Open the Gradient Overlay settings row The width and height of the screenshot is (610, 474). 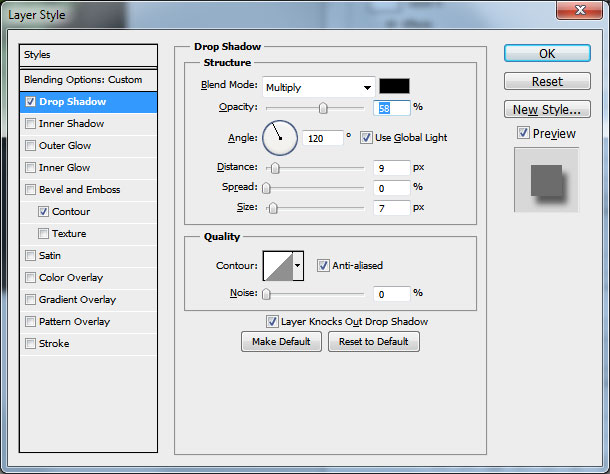(88, 300)
